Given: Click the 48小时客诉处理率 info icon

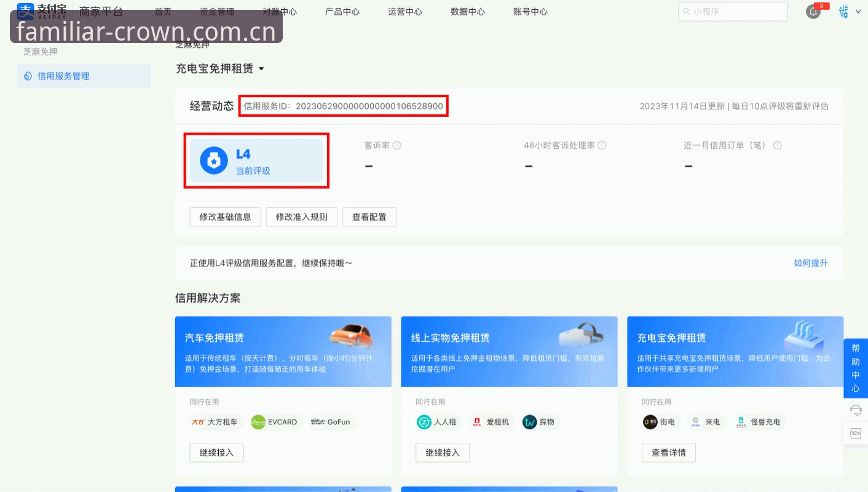Looking at the screenshot, I should point(602,146).
